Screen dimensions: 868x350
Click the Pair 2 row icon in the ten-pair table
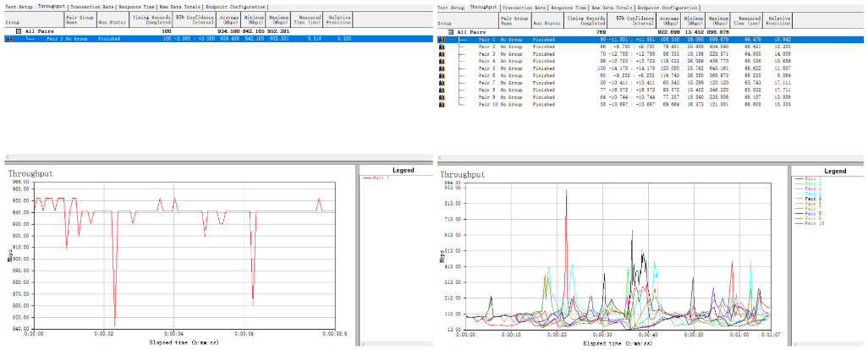coord(440,46)
